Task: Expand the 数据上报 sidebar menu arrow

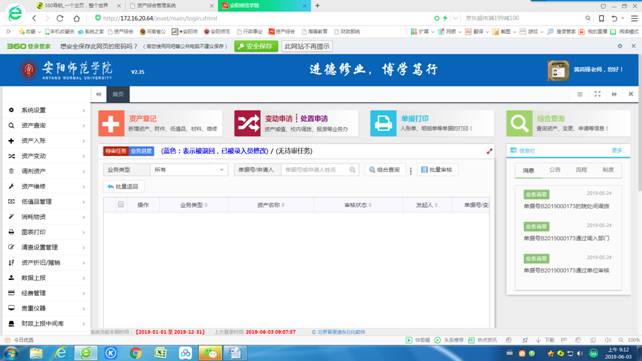Action: click(x=84, y=278)
